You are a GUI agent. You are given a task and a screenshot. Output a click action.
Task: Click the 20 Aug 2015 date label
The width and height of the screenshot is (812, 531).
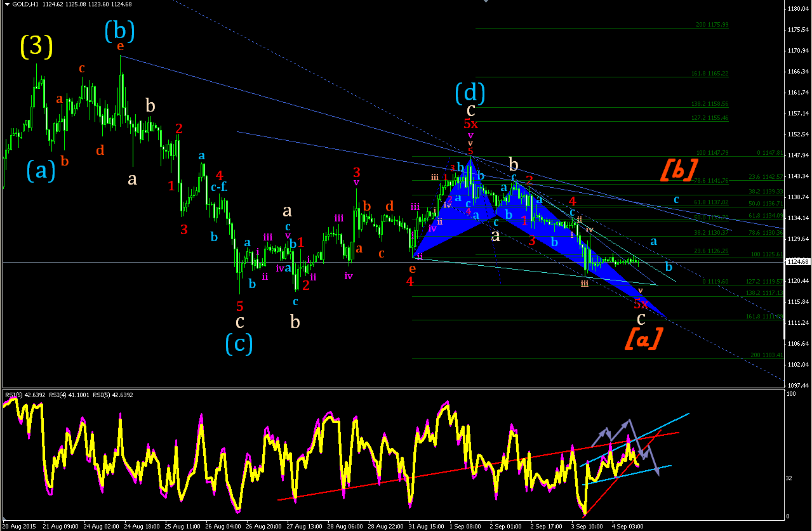point(18,527)
